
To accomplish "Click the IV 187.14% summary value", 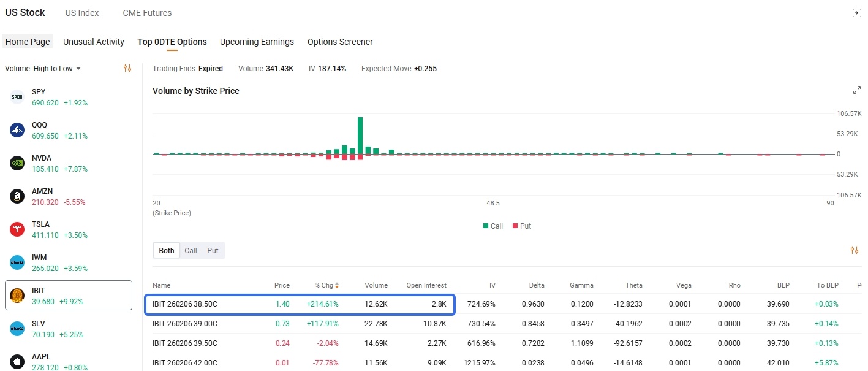I will pos(332,69).
